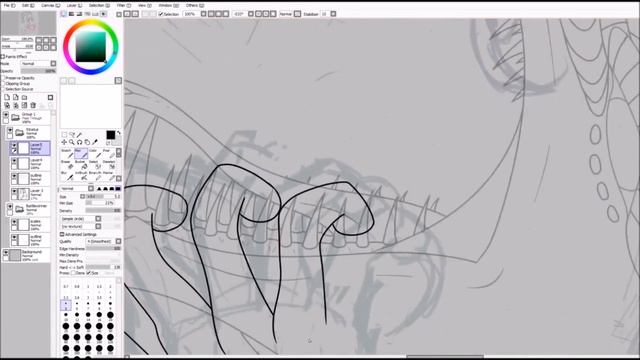Select the Magic Wand tool

tap(80, 134)
